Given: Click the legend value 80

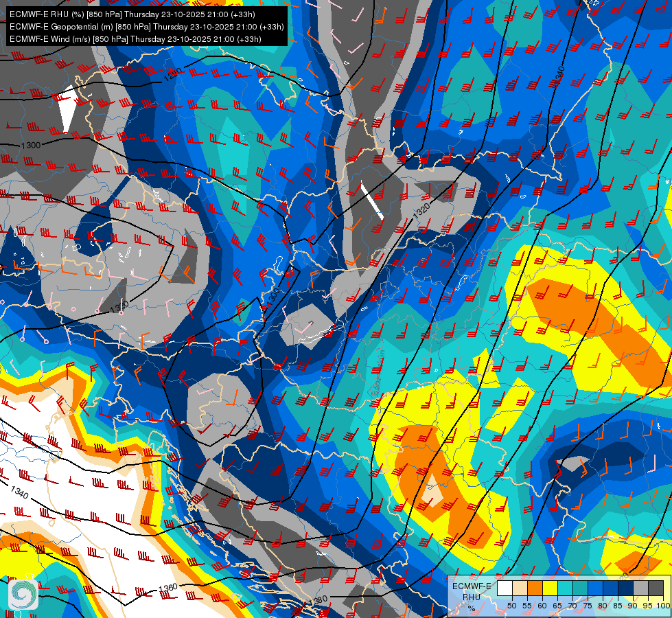Looking at the screenshot, I should click(603, 606).
